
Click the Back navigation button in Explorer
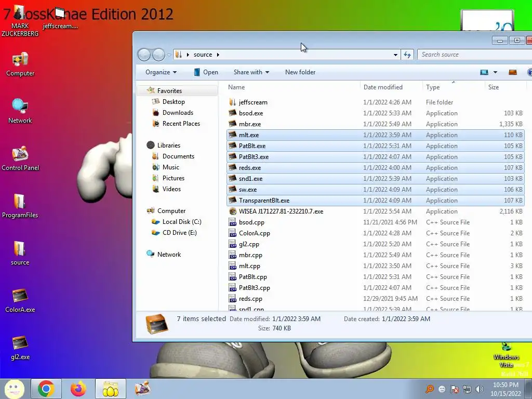click(x=144, y=55)
